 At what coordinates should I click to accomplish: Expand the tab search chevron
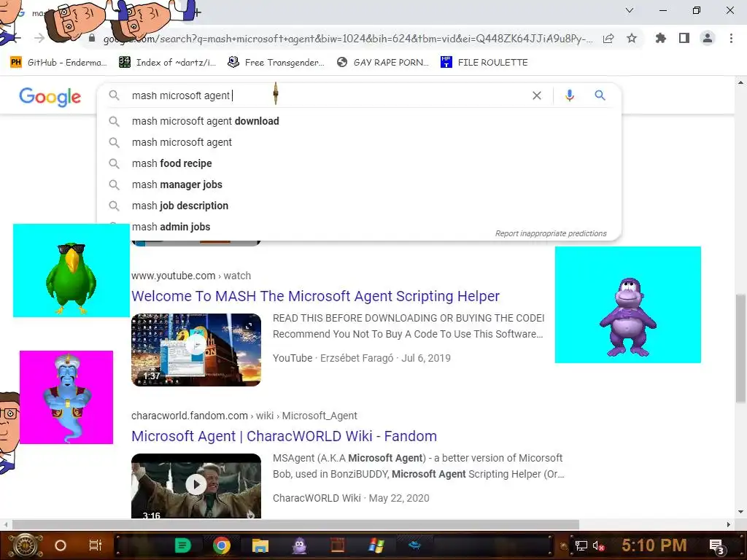630,10
